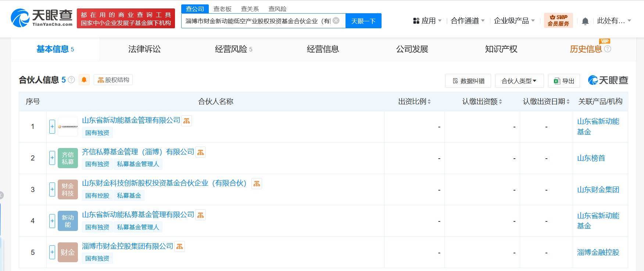The height and width of the screenshot is (271, 644).
Task: Sort by 出资比例 column arrows
Action: (429, 102)
